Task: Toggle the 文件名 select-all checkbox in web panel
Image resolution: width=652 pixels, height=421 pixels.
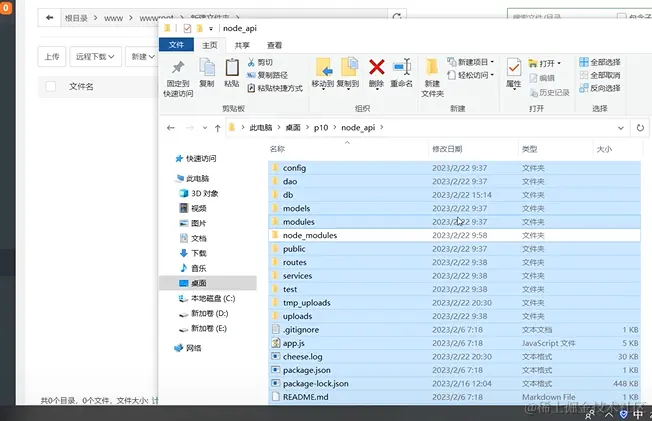Action: point(50,87)
